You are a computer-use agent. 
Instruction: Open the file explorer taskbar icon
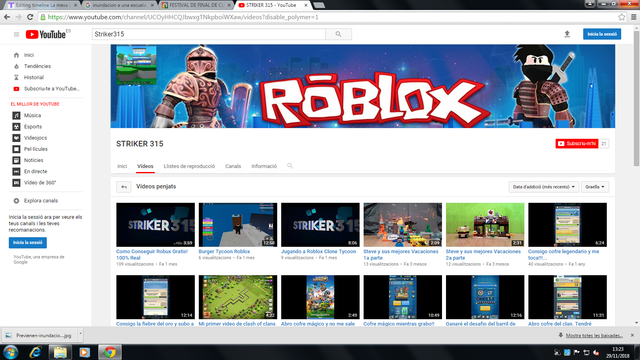tap(60, 352)
